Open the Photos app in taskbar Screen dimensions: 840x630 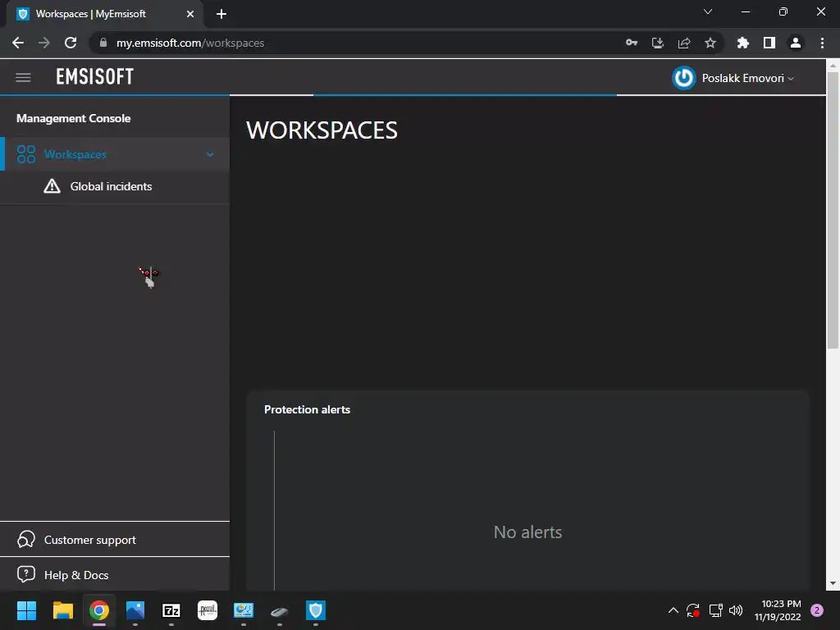coord(135,610)
